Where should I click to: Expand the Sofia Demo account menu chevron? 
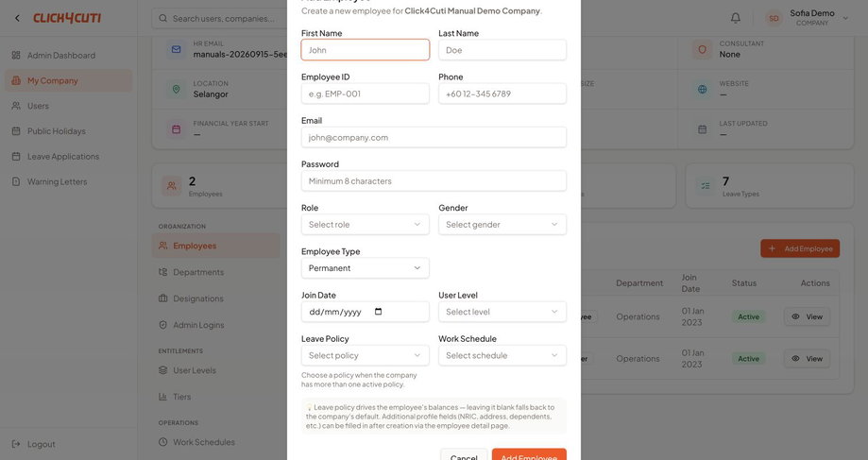coord(845,18)
